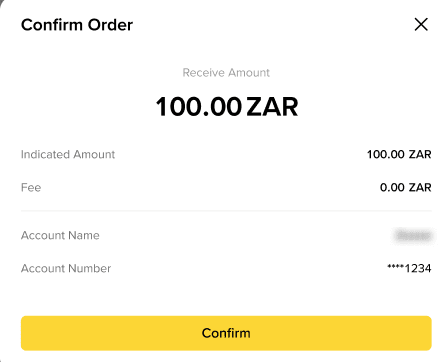
Task: Click the large ZAR currency code
Action: (x=272, y=107)
